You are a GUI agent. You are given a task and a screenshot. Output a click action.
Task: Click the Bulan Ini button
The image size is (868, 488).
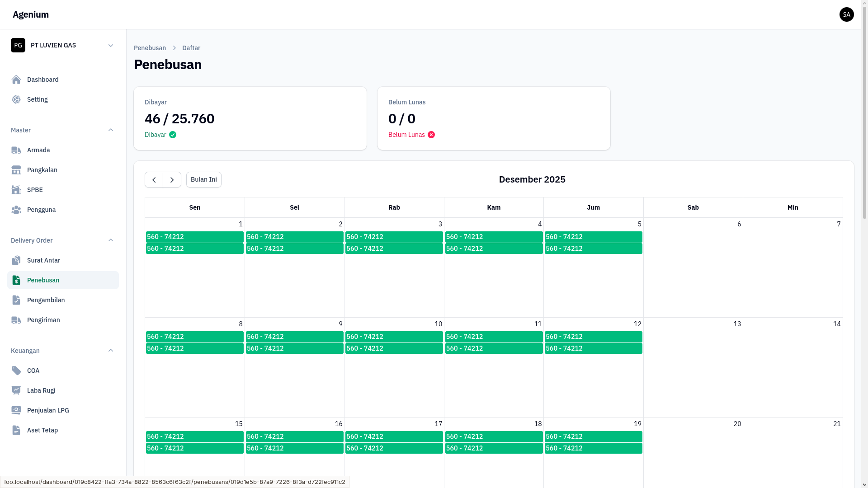(204, 180)
